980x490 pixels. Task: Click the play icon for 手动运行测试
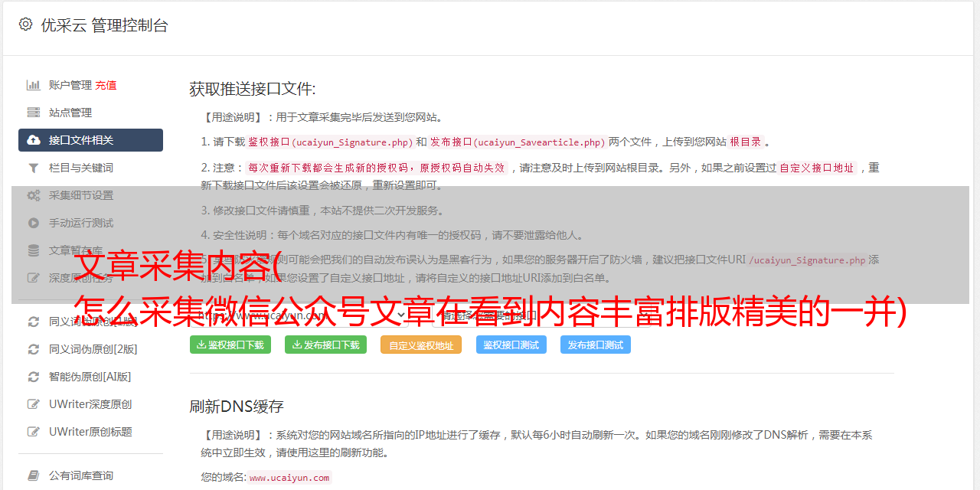(34, 223)
